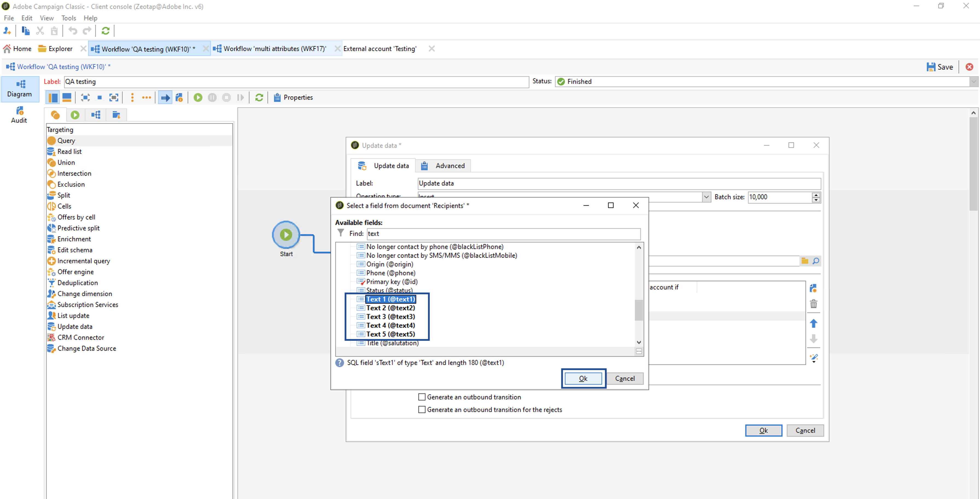The image size is (980, 499).
Task: Click the Properties clipboard icon in toolbar
Action: coord(277,97)
